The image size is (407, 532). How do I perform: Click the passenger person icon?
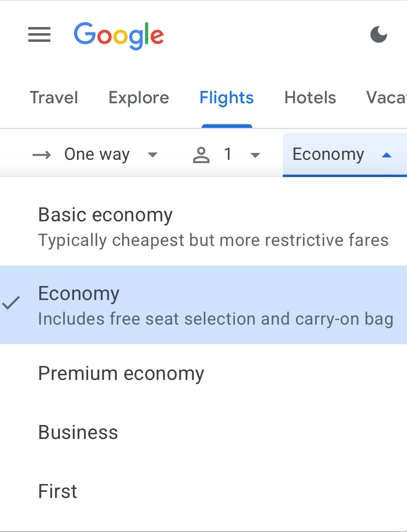201,155
